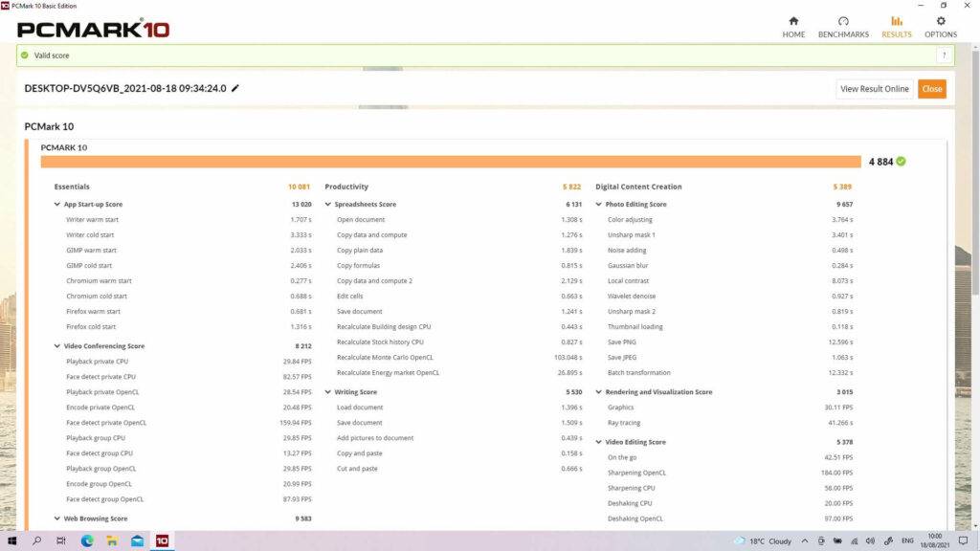Launch Microsoft Edge from taskbar

87,541
